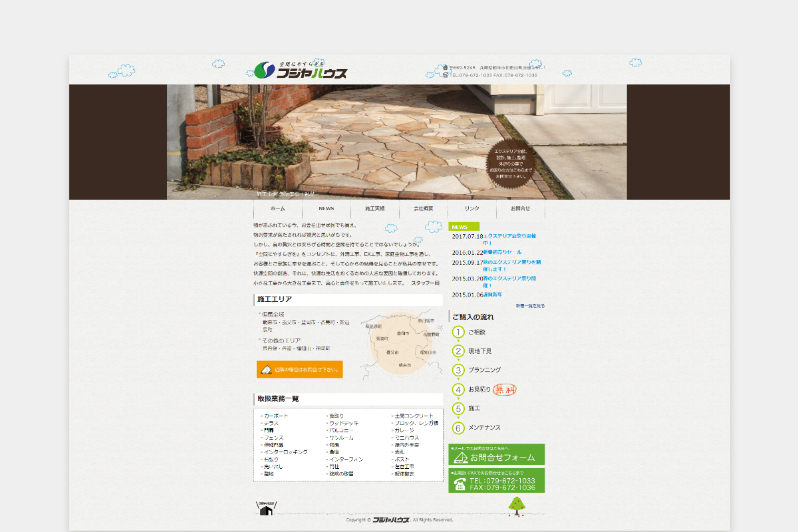Open the リンク navigation tab
This screenshot has width=798, height=532.
pos(472,209)
